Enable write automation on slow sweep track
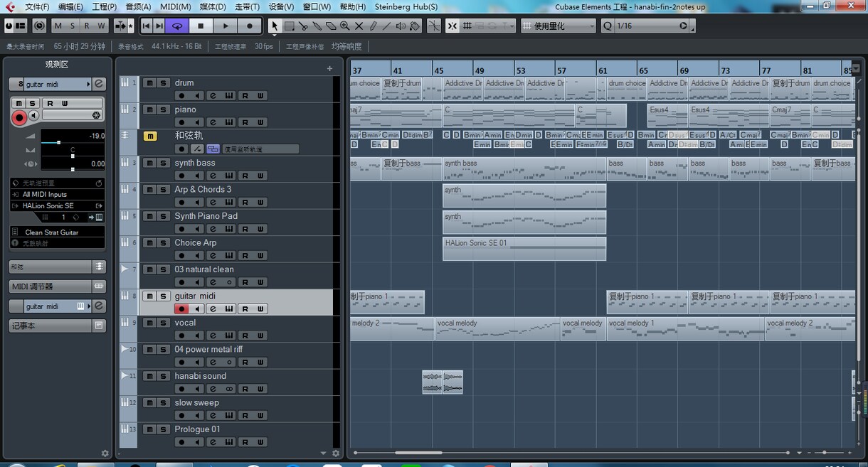The image size is (868, 467). (260, 416)
